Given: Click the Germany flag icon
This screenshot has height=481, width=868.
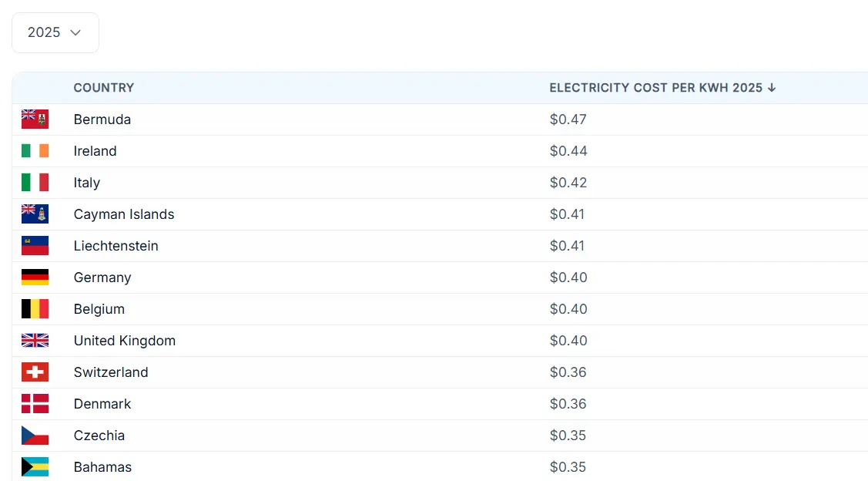Looking at the screenshot, I should 35,277.
